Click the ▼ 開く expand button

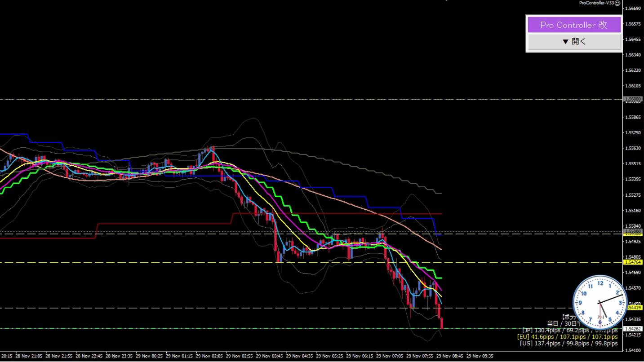click(x=574, y=42)
